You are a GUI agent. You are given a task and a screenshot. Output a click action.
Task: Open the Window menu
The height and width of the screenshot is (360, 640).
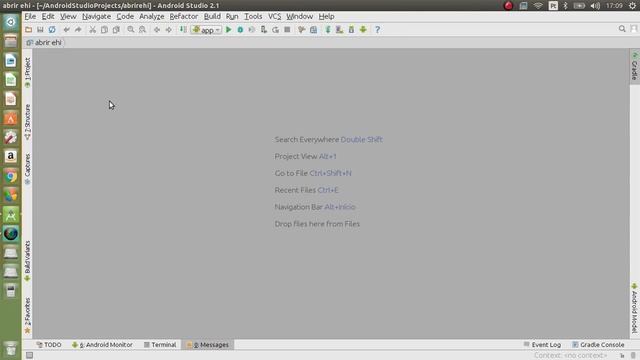point(299,16)
